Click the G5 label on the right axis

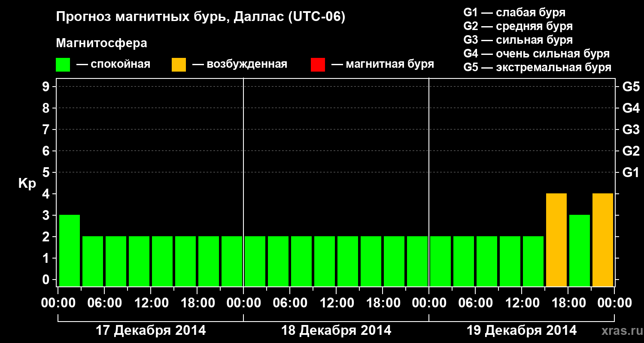tap(631, 87)
